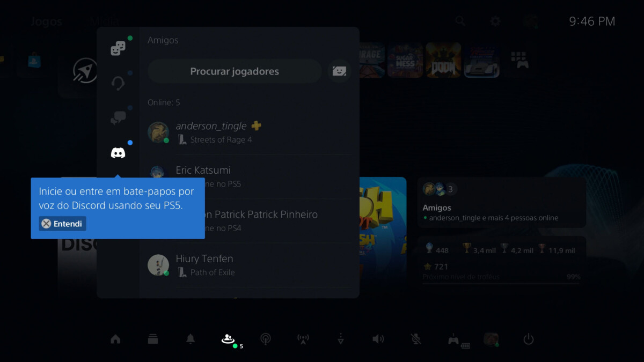
Task: Open the Parties headset tab in sidebar
Action: click(x=118, y=84)
